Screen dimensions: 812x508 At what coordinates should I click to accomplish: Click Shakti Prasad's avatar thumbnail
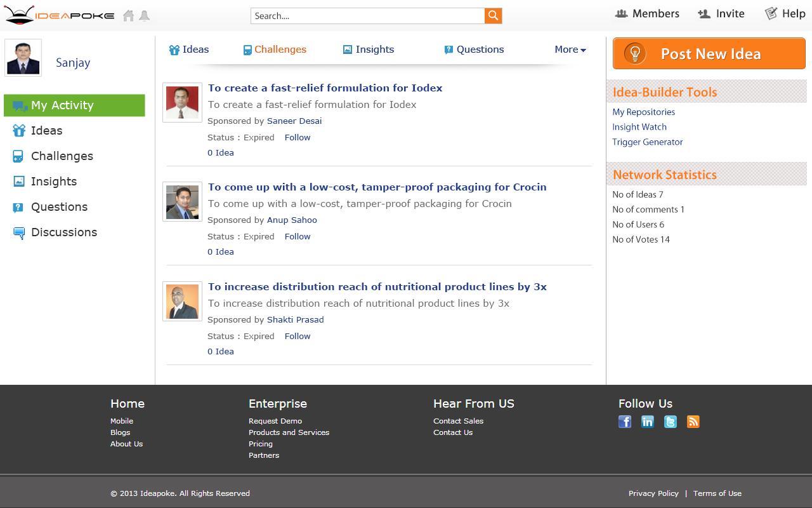[x=182, y=301]
